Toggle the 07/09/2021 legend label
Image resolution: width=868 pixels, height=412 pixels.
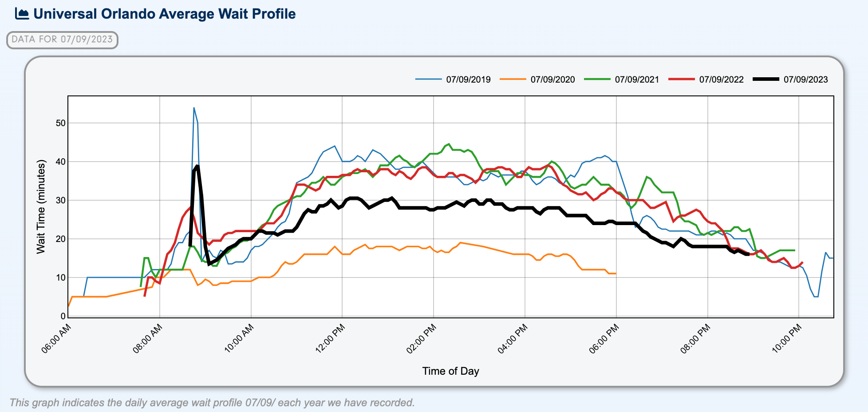[637, 79]
